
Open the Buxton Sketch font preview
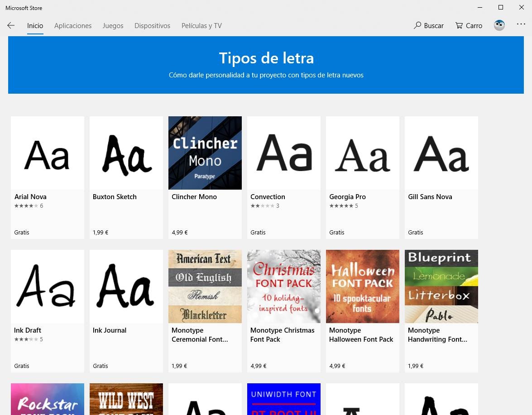[x=126, y=153]
